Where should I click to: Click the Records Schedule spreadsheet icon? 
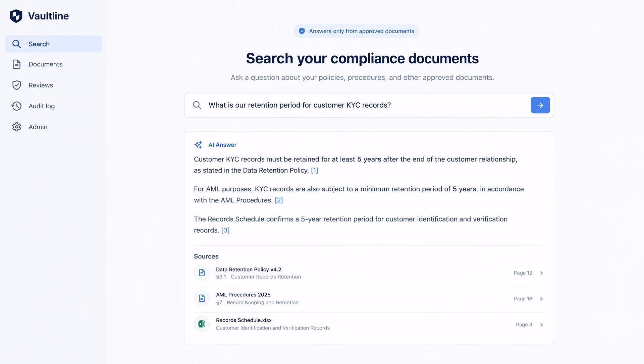(x=202, y=324)
